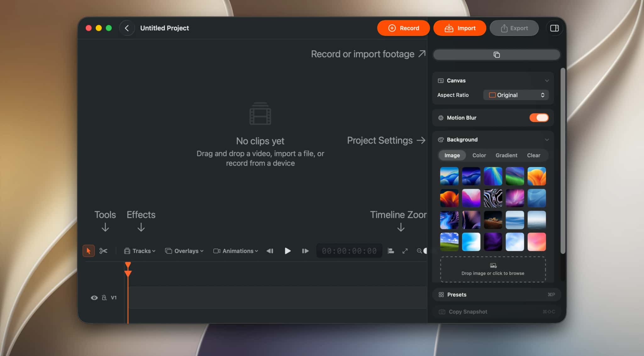The height and width of the screenshot is (356, 644).
Task: Choose the dark desert rock landscape background
Action: click(493, 220)
